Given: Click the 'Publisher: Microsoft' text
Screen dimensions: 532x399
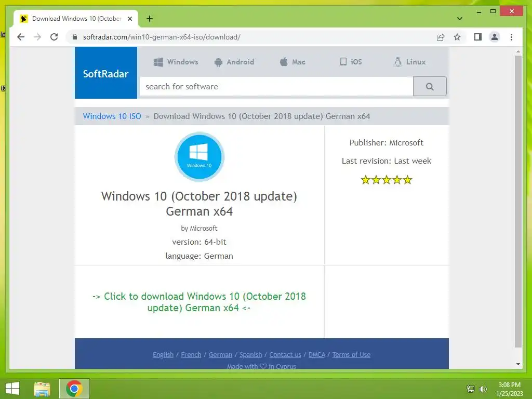Looking at the screenshot, I should pyautogui.click(x=387, y=142).
